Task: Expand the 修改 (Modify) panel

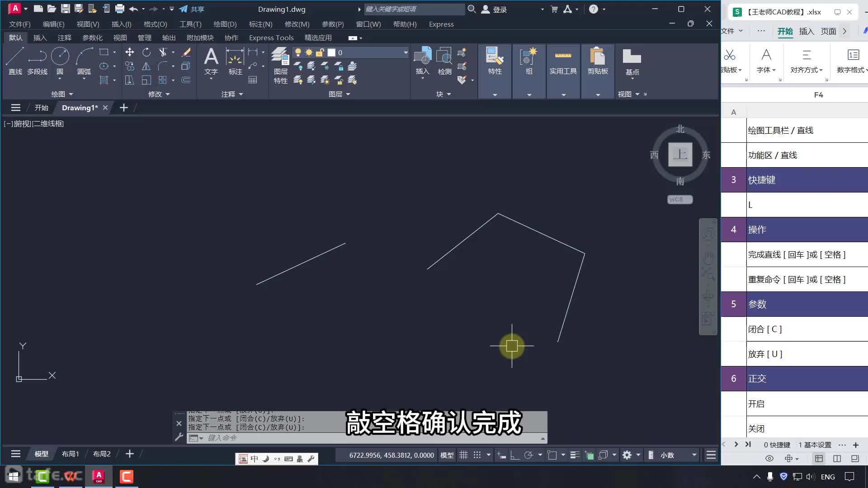Action: (159, 94)
